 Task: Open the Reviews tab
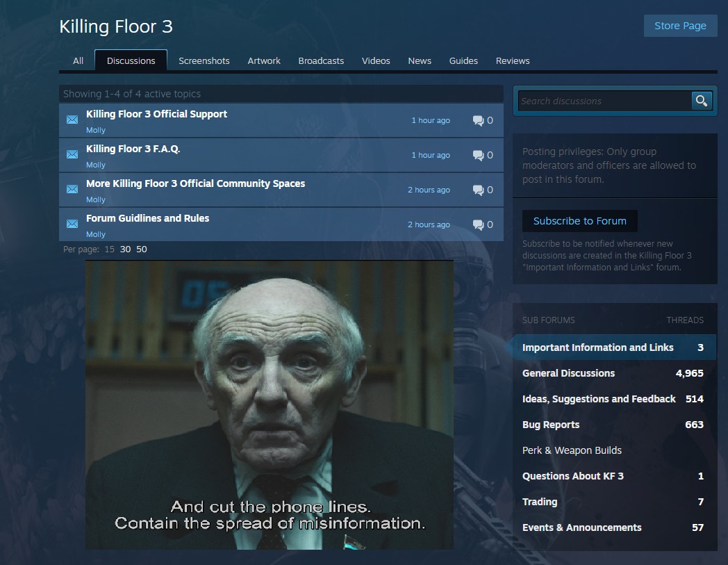pyautogui.click(x=513, y=61)
